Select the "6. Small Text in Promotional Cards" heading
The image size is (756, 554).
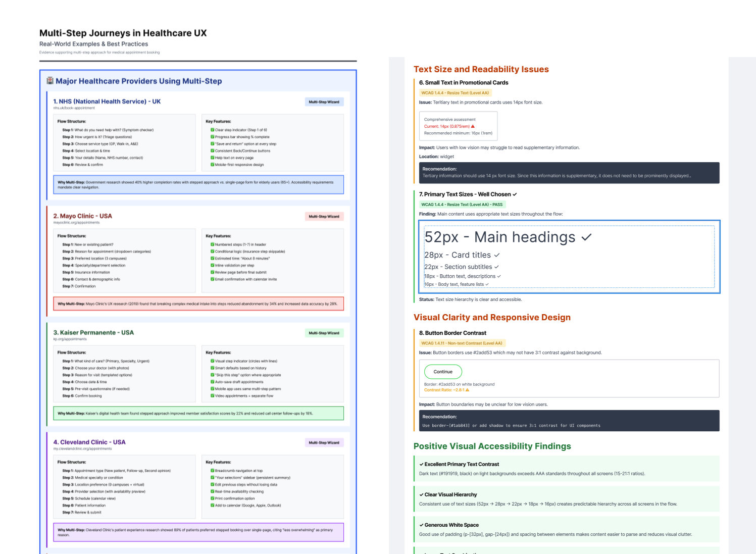[x=464, y=83]
